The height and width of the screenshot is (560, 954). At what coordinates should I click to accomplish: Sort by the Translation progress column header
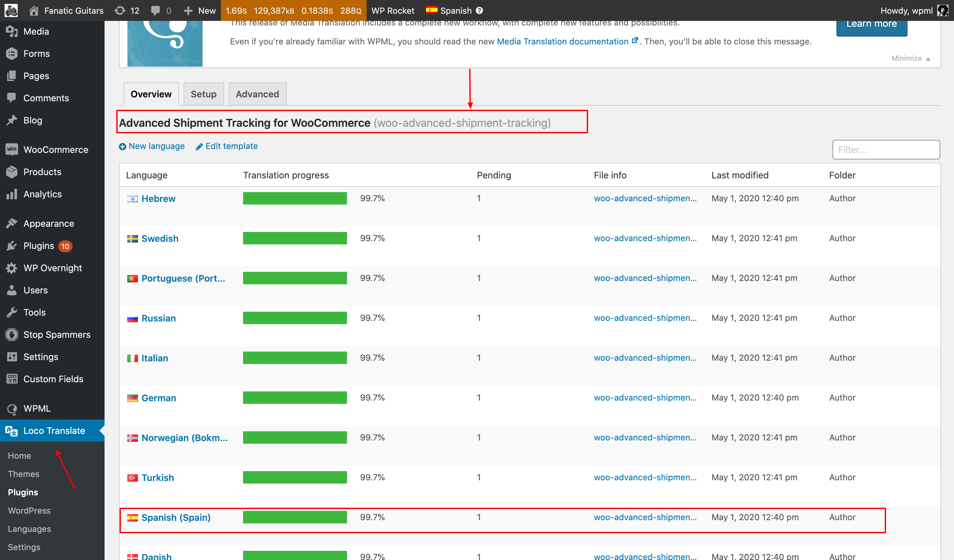tap(286, 175)
